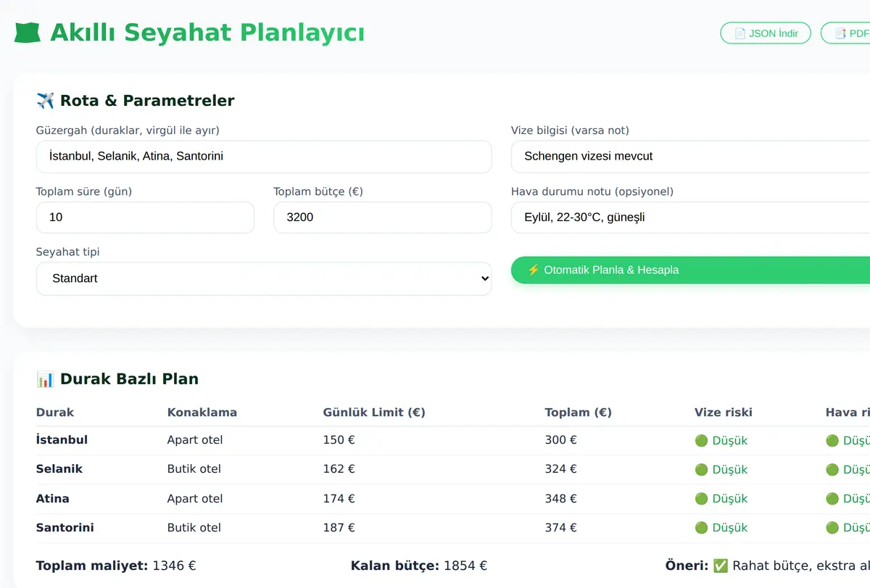Click the 150 € daily limit value
The image size is (870, 588).
tap(339, 440)
